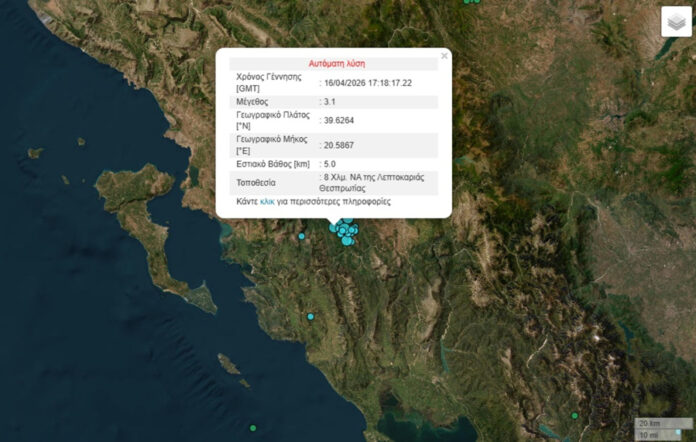The height and width of the screenshot is (442, 696).
Task: Click the cyan earthquake cluster below the popup
Action: coord(345,232)
